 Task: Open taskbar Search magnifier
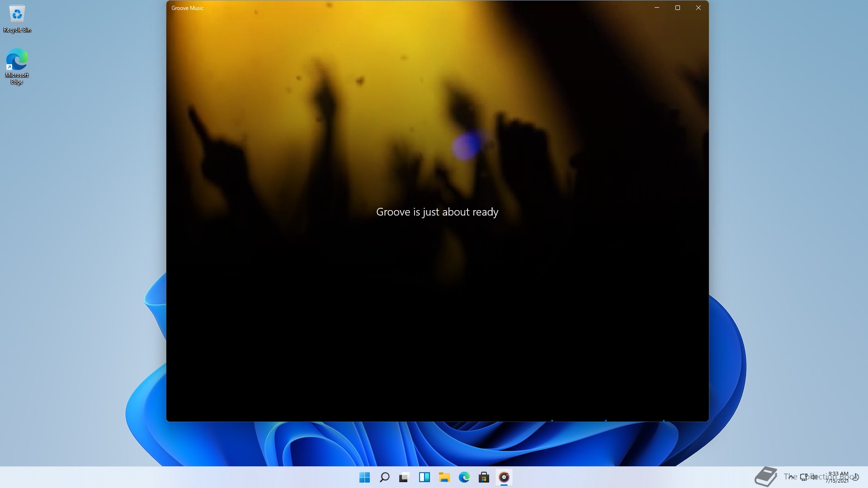384,477
